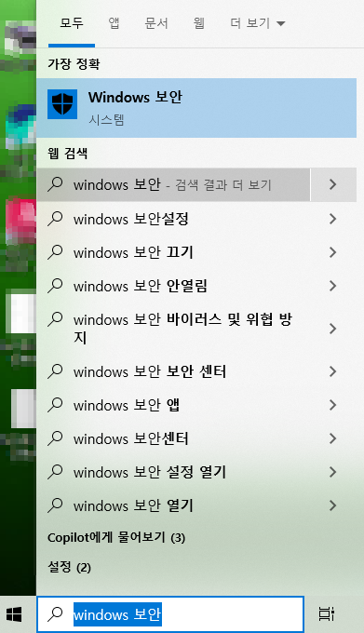Open the 더 보기 dropdown menu
364x633 pixels.
(x=258, y=23)
